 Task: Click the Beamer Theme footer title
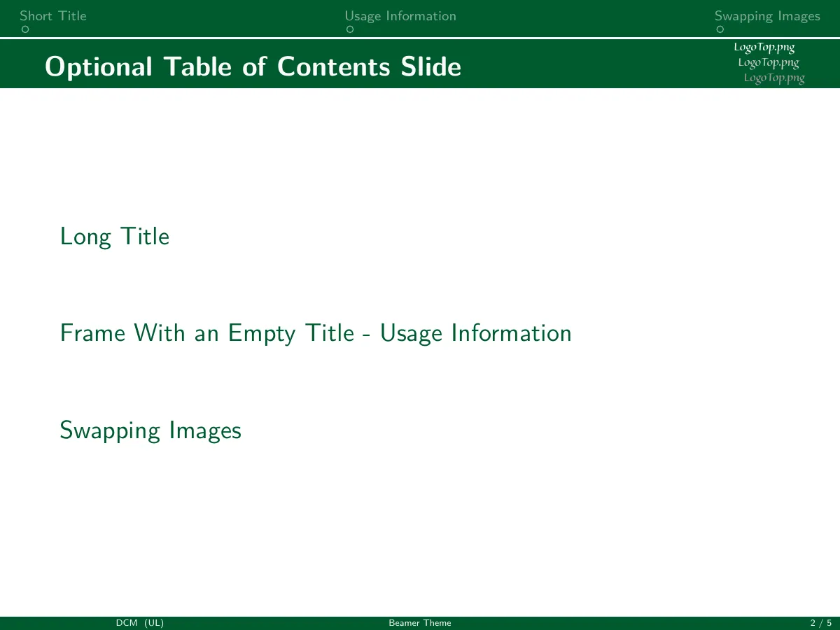click(420, 623)
